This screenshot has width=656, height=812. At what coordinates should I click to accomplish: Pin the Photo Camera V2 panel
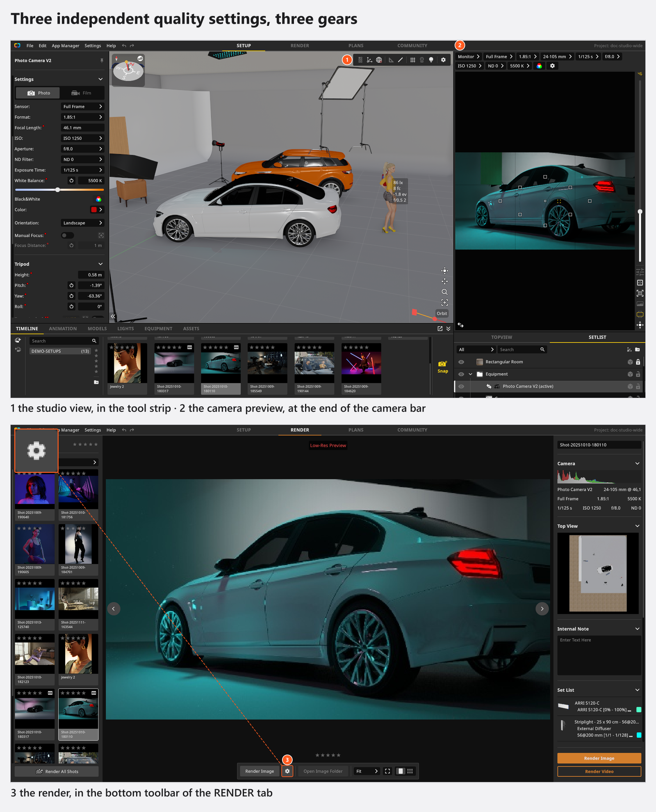(x=102, y=61)
